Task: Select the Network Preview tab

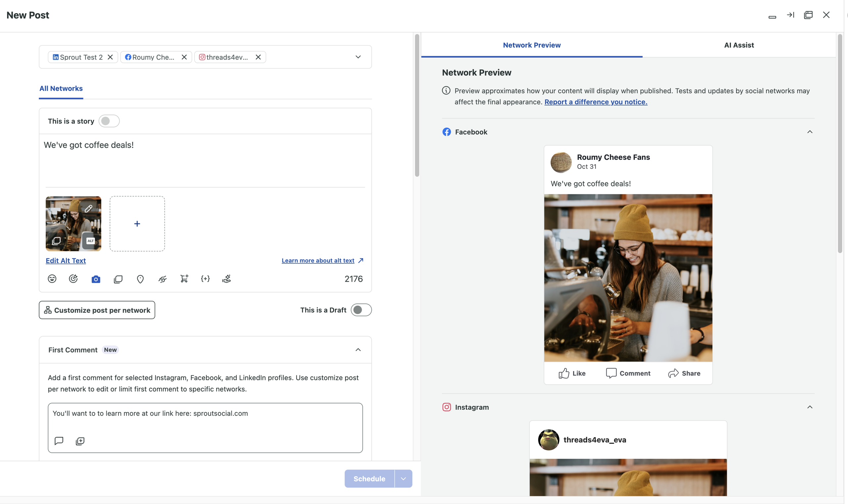Action: tap(532, 45)
